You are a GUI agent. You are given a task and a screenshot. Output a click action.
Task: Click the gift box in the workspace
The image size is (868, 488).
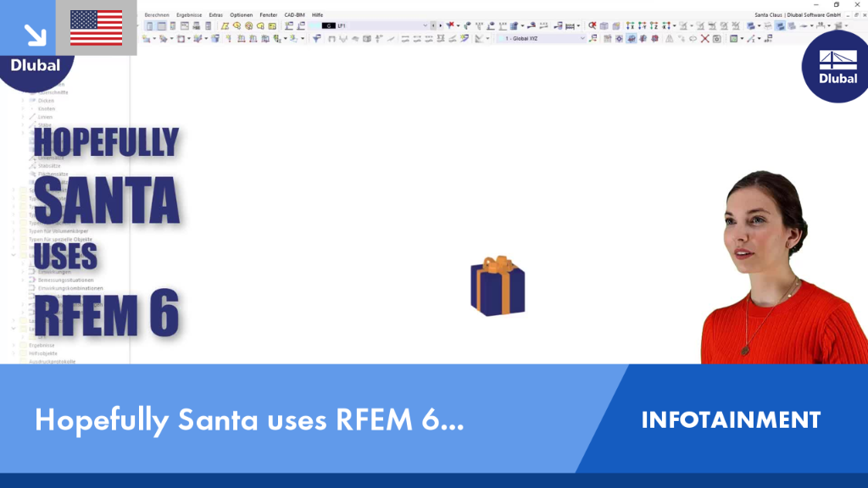(x=498, y=286)
